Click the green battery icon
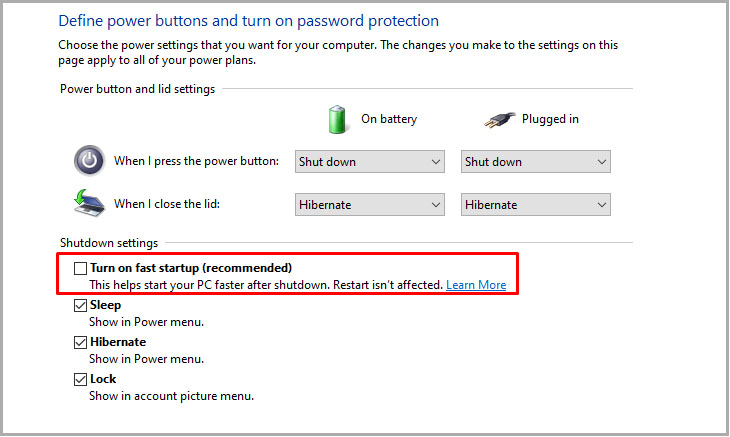This screenshot has width=730, height=437. point(337,120)
